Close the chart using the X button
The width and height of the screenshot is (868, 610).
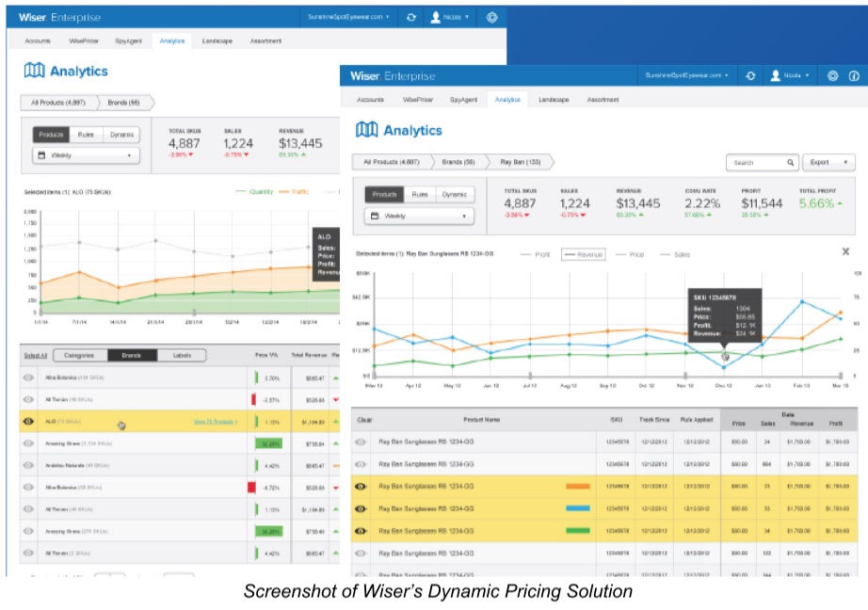click(845, 252)
